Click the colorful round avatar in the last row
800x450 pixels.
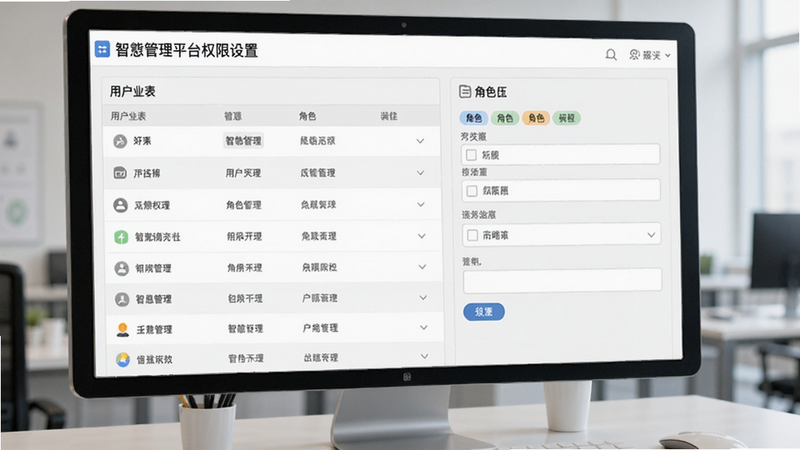click(123, 360)
